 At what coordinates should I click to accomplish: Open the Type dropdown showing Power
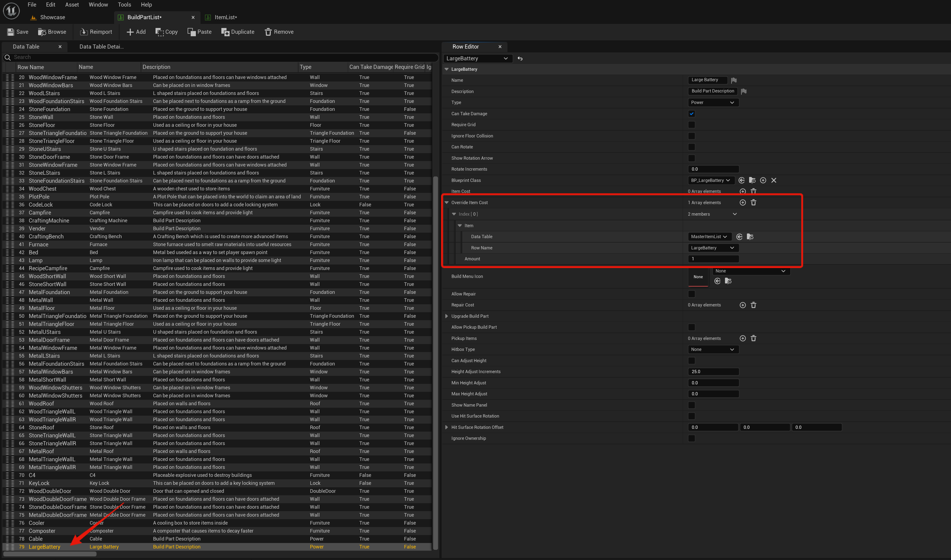[712, 102]
